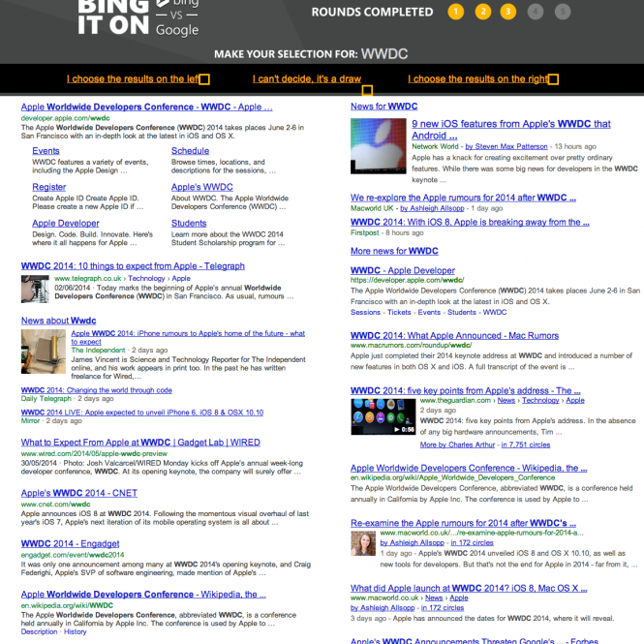The height and width of the screenshot is (644, 644).
Task: Open the Tickets sitelink
Action: 399,312
